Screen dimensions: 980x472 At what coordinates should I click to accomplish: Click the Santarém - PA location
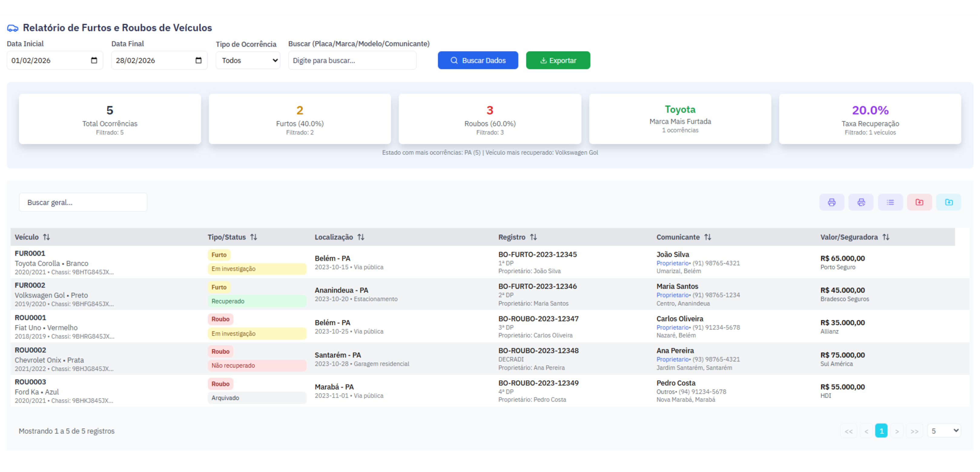click(x=338, y=355)
